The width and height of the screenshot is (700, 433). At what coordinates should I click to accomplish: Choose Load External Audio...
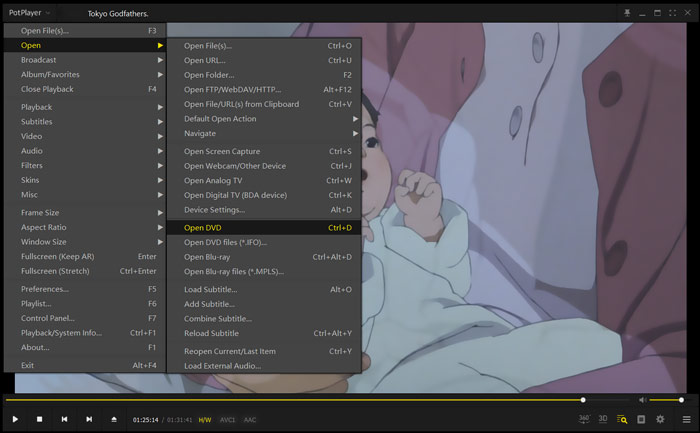tap(264, 366)
